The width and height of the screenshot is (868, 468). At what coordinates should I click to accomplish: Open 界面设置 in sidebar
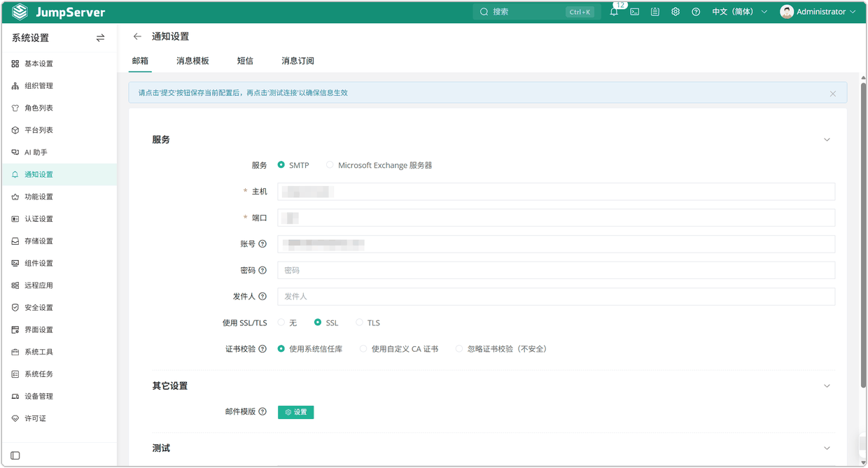pos(59,330)
